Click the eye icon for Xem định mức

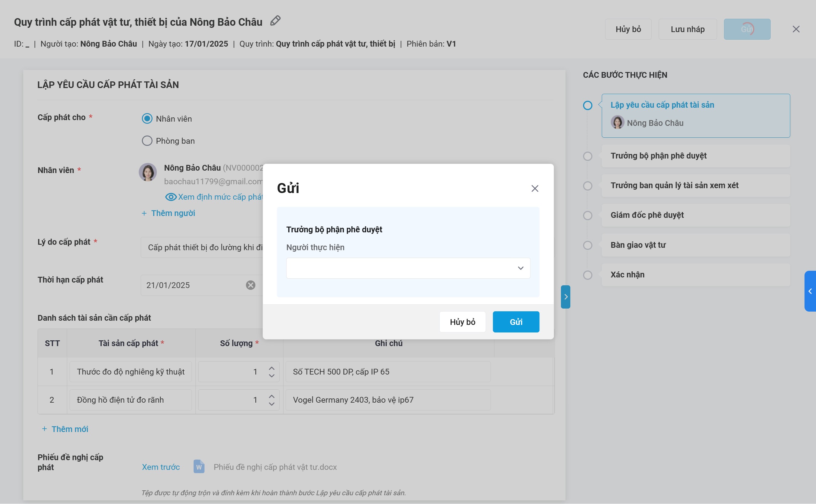coord(171,197)
